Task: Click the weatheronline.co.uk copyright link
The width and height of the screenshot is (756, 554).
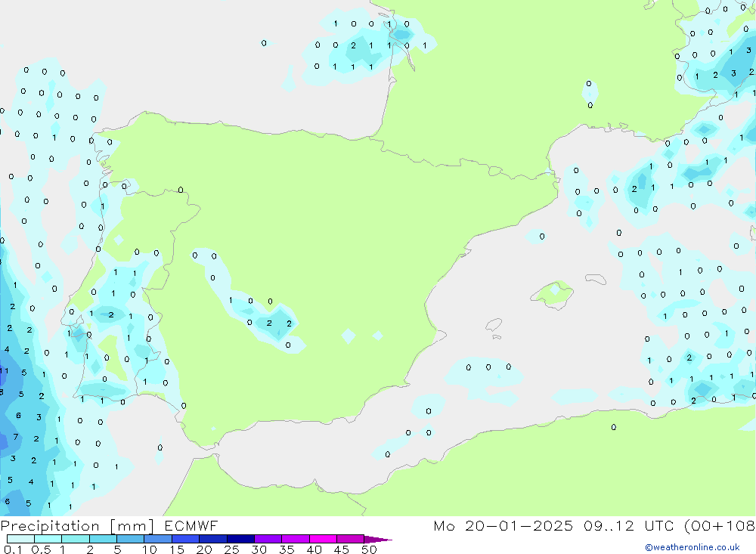Action: (x=692, y=547)
